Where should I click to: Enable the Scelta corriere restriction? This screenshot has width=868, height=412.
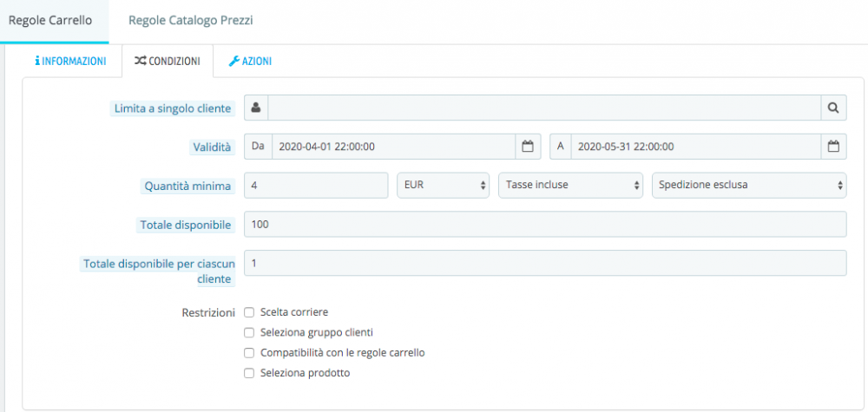pos(249,312)
